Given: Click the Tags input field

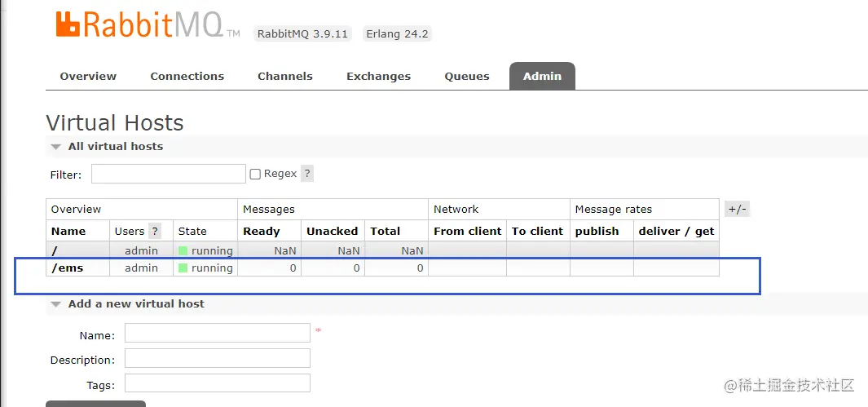Looking at the screenshot, I should tap(217, 383).
